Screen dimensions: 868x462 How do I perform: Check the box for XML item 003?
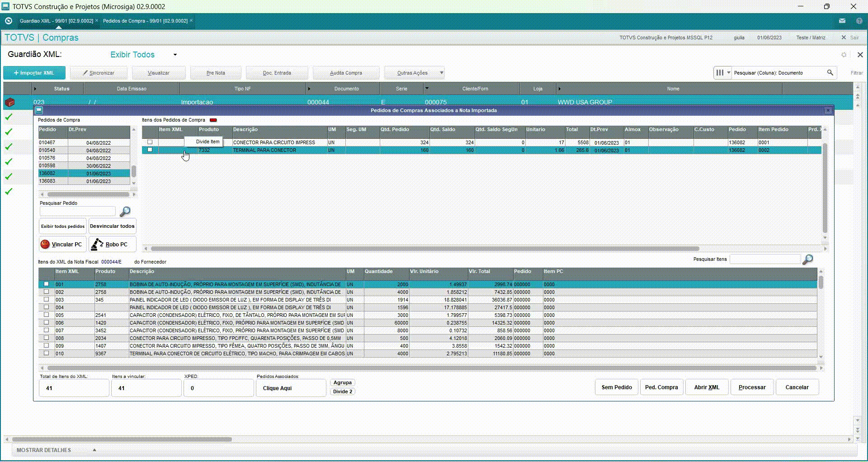pyautogui.click(x=46, y=299)
